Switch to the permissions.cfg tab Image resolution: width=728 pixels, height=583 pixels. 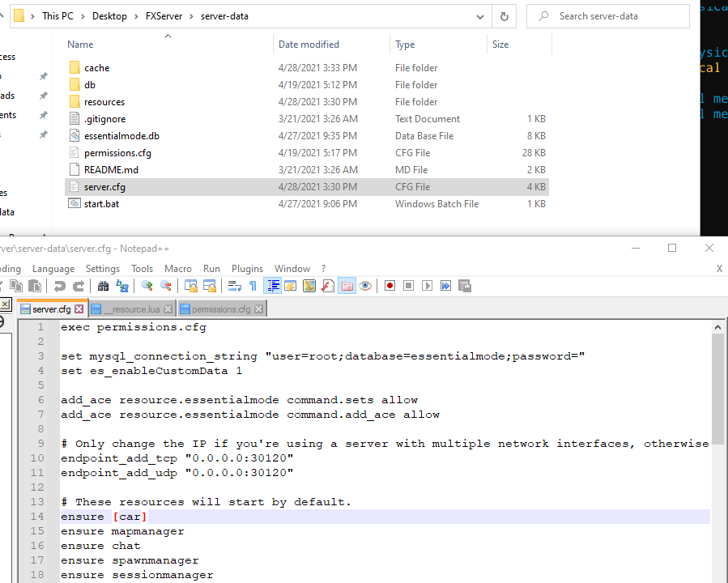[222, 309]
